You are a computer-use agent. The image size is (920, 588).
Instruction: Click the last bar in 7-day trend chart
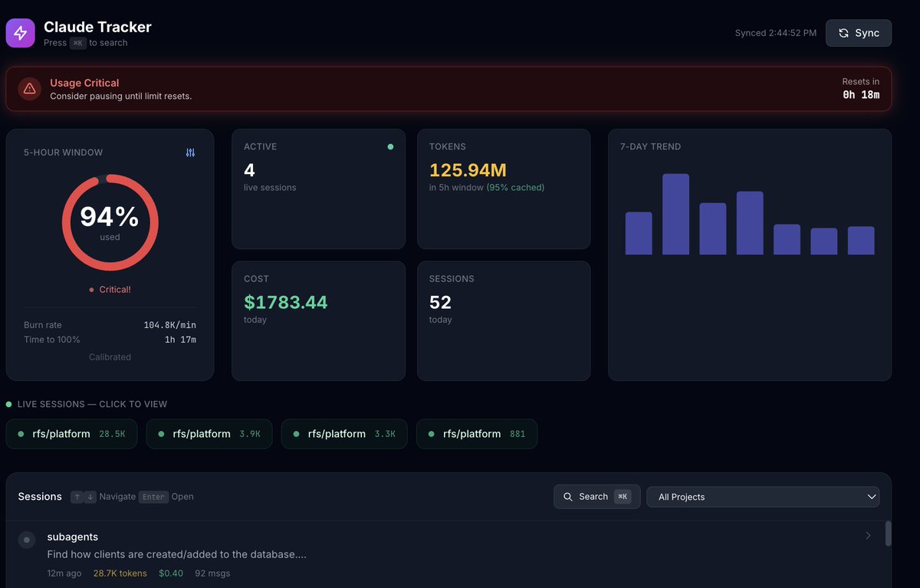coord(861,241)
